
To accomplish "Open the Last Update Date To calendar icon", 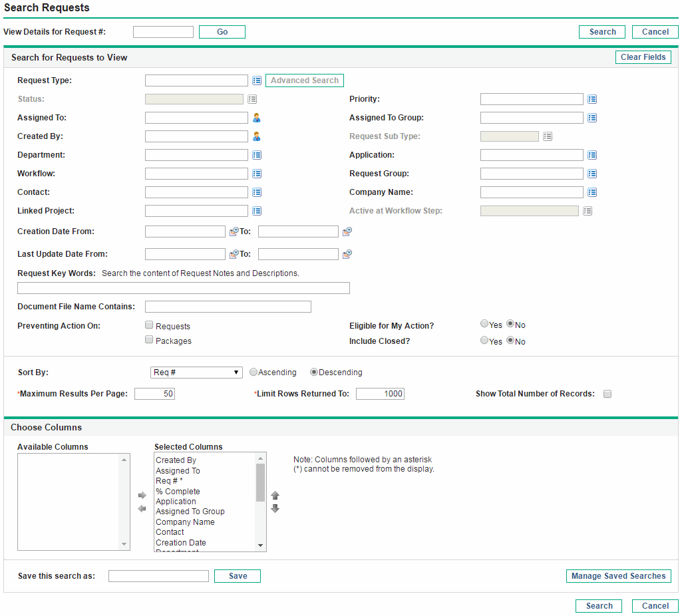I will 347,253.
